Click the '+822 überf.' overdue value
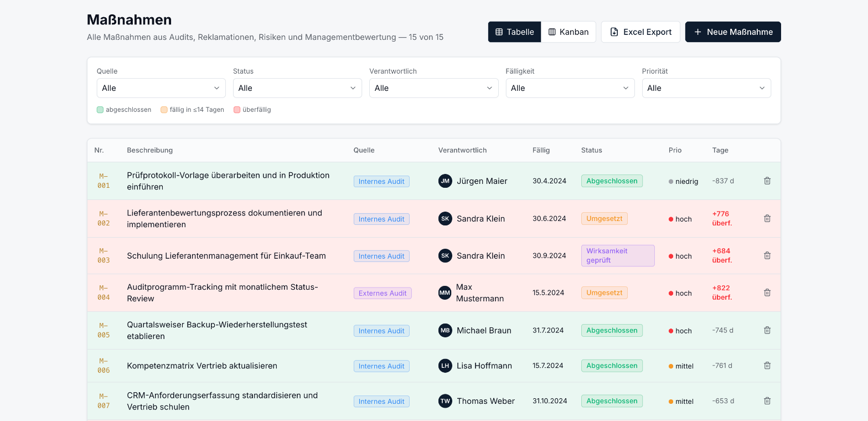868x421 pixels. tap(722, 292)
